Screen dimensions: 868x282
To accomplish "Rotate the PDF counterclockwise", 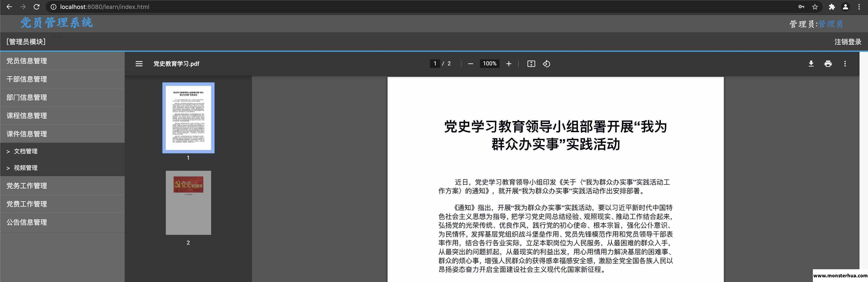I will (x=547, y=64).
